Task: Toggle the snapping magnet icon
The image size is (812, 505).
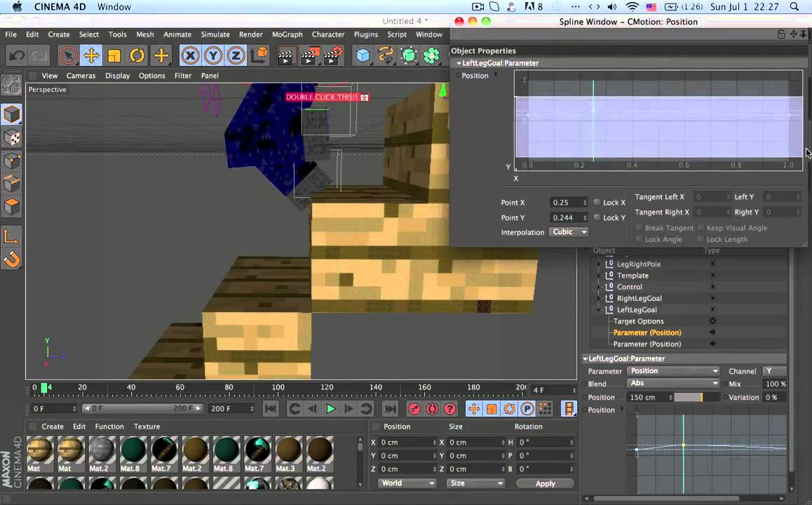Action: (x=11, y=260)
